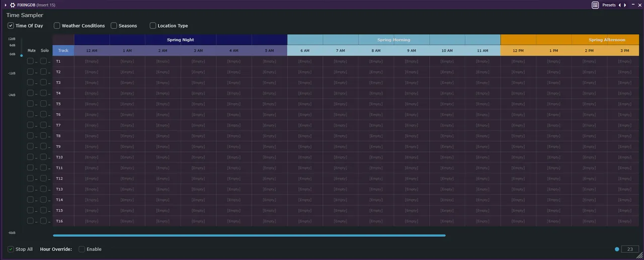Open the presets grid icon beside Presets
This screenshot has width=644, height=260.
point(595,5)
